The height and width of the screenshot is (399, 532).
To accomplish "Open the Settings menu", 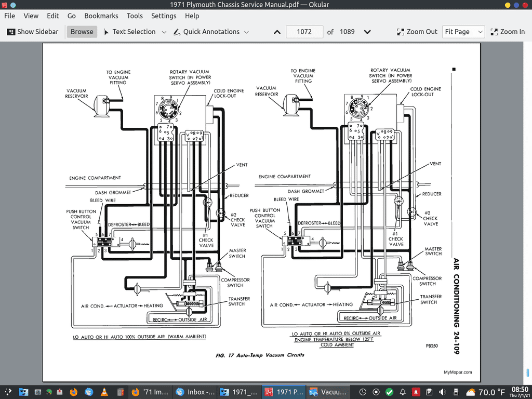I will 164,16.
